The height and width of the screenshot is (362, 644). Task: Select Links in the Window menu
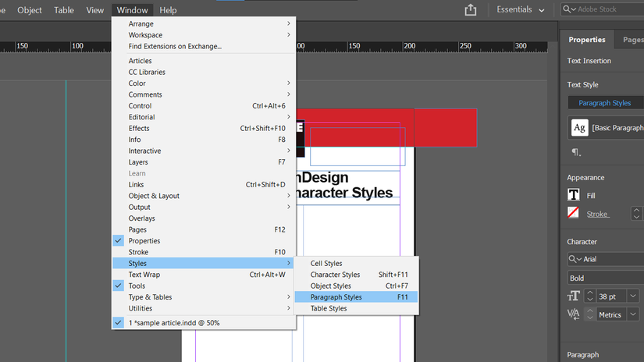(x=204, y=185)
